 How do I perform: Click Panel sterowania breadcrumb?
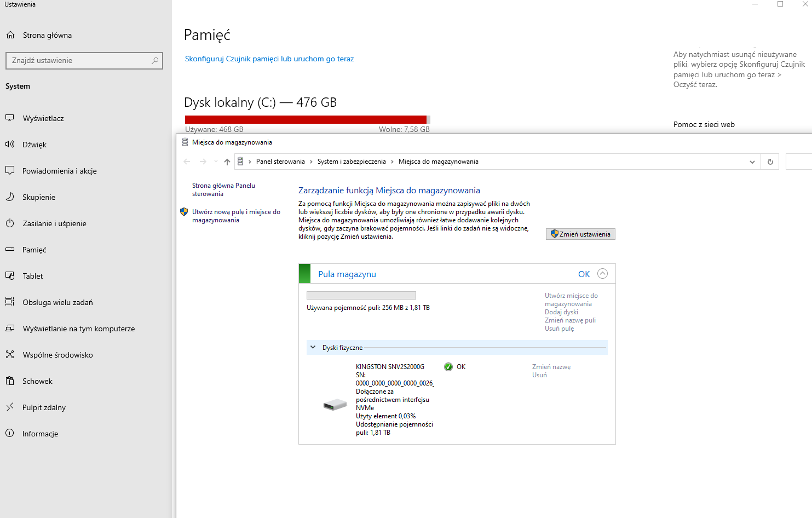point(280,162)
